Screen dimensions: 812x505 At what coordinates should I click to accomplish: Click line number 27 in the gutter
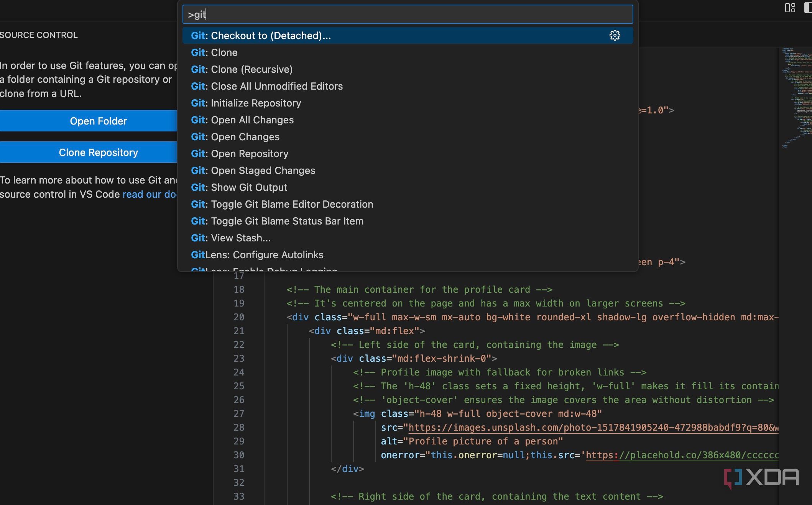pos(239,414)
